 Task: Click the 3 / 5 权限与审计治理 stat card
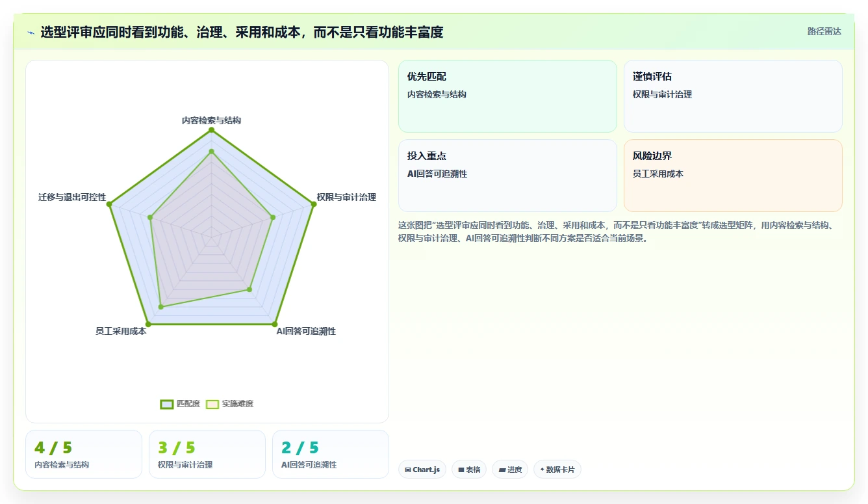[207, 454]
